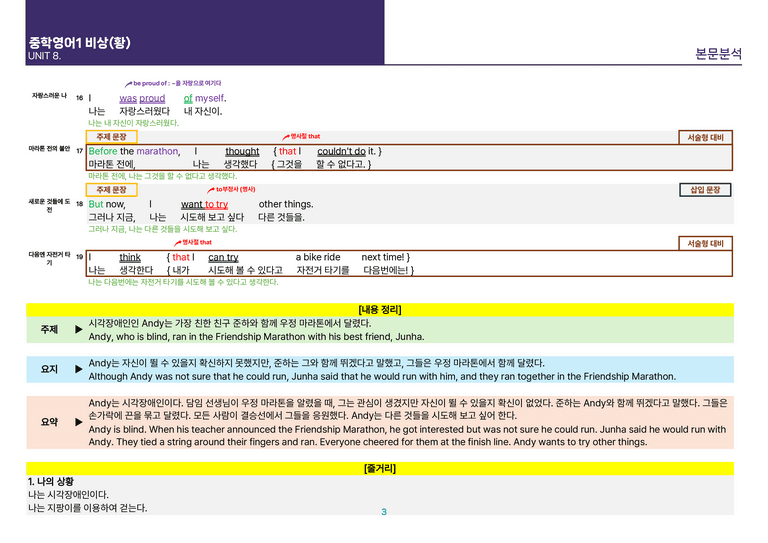This screenshot has width=768, height=543.
Task: Click the line '나는 시각장애인이다.'
Action: click(x=69, y=495)
